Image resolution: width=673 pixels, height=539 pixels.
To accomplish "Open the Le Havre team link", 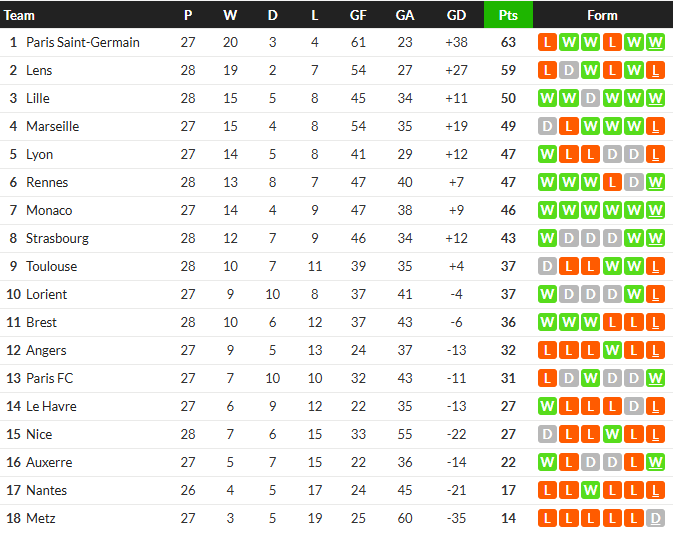I will click(51, 407).
